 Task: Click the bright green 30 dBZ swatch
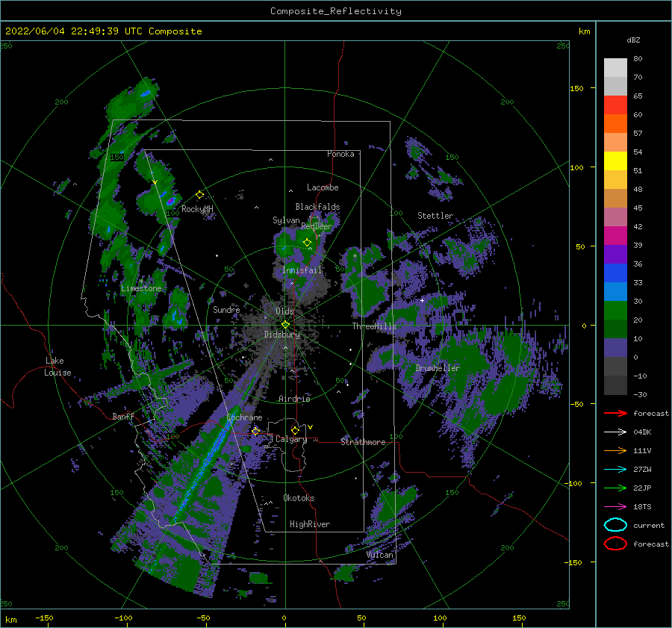point(615,310)
